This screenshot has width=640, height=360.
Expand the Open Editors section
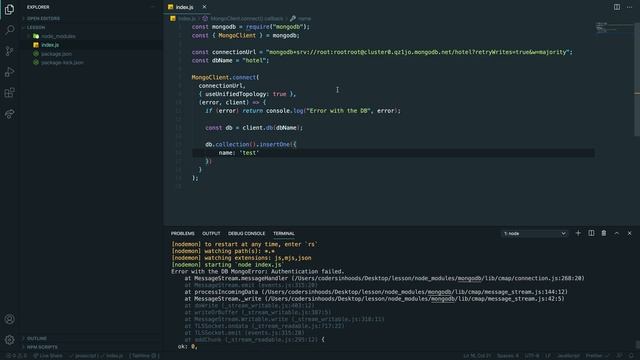coord(43,18)
